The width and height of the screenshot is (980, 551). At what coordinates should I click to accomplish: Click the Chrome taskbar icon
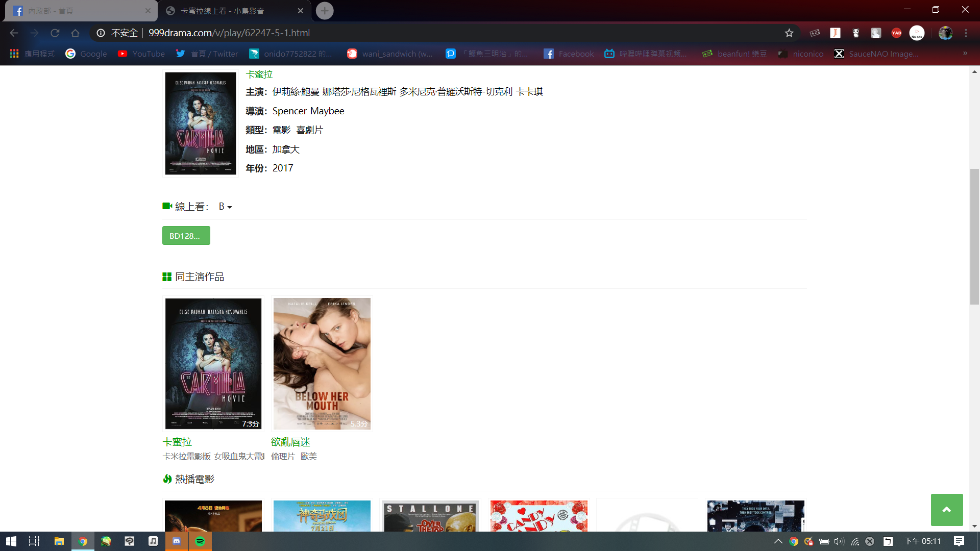tap(83, 541)
